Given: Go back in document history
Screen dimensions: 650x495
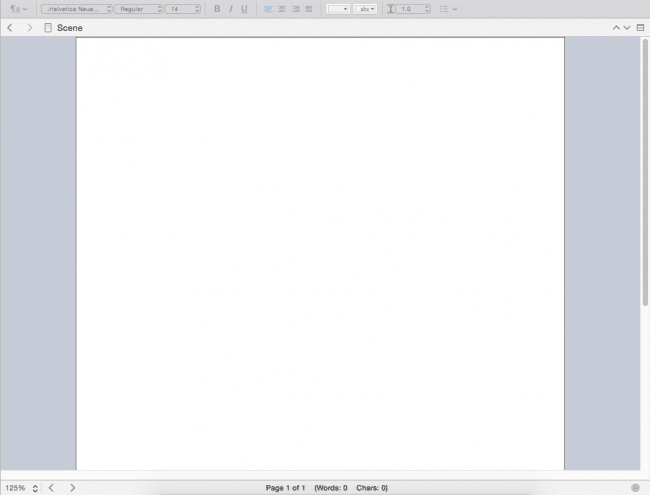Looking at the screenshot, I should coord(10,28).
